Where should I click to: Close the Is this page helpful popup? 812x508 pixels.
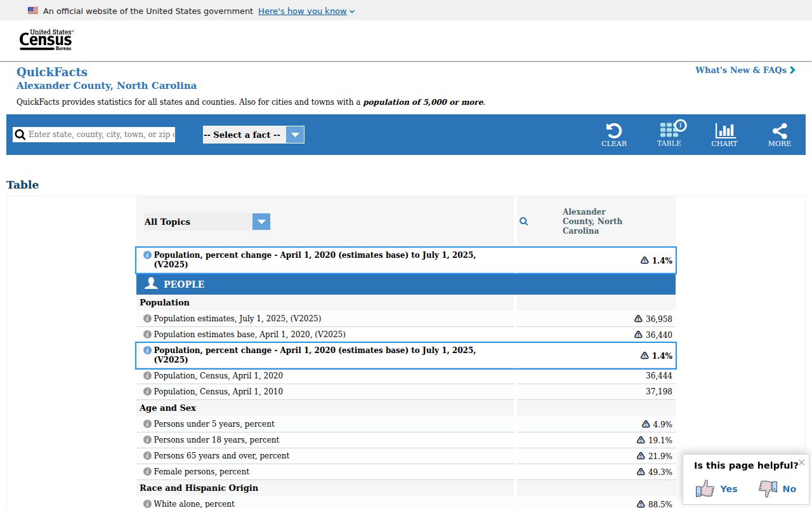(x=802, y=462)
